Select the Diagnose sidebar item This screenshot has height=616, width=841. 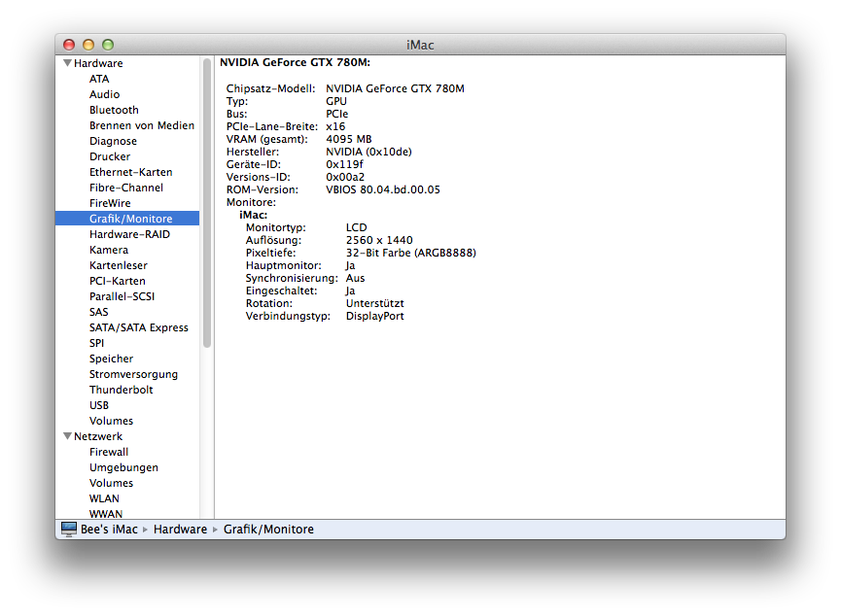click(113, 141)
